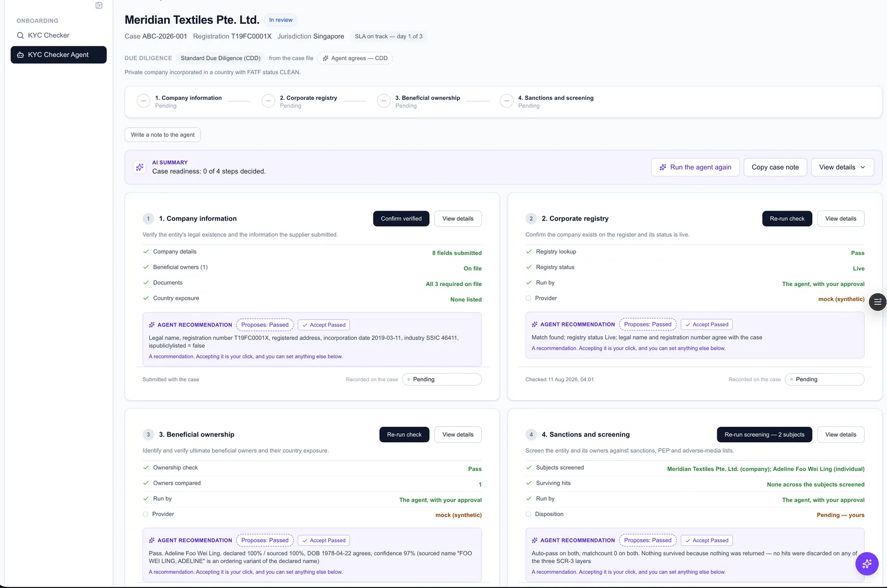The width and height of the screenshot is (887, 588).
Task: Click the sparkle icon in AI Summary
Action: [140, 167]
